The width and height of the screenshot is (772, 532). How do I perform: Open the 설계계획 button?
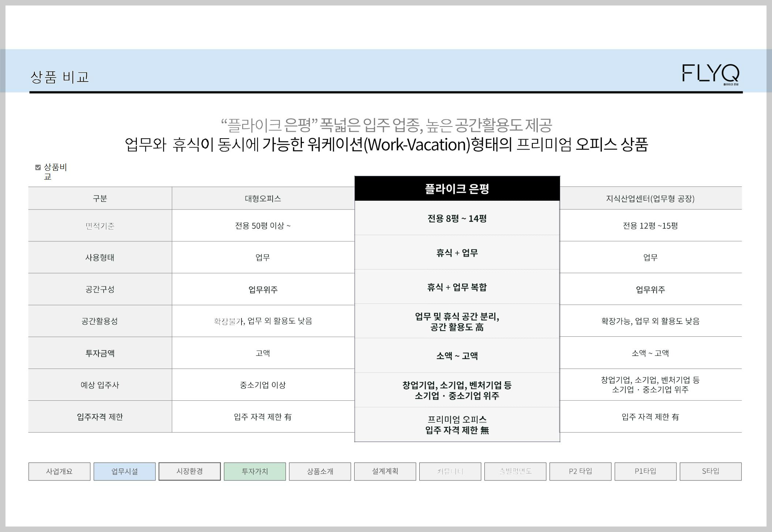pos(385,471)
